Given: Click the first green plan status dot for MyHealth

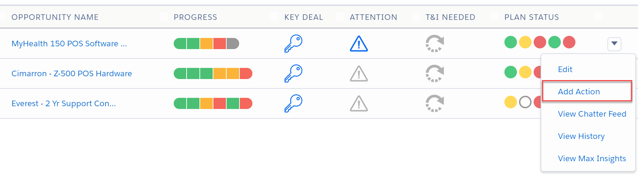Looking at the screenshot, I should coord(511,42).
